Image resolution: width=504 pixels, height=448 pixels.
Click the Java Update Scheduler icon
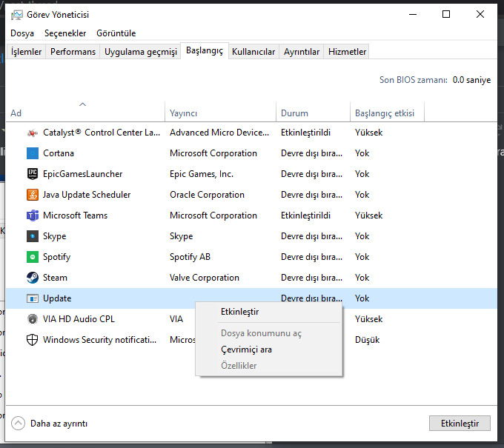tap(33, 195)
